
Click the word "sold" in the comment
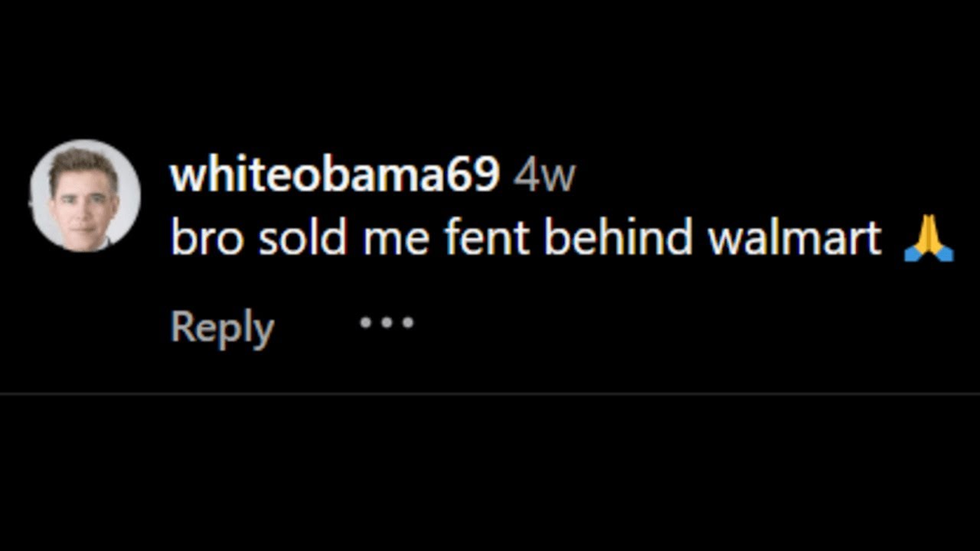pos(303,238)
